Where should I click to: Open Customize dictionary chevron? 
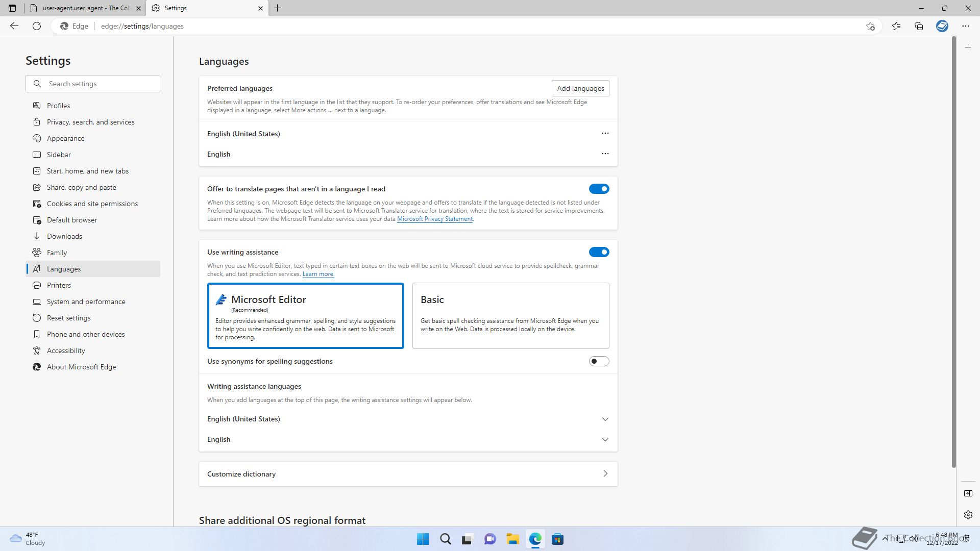pos(605,474)
